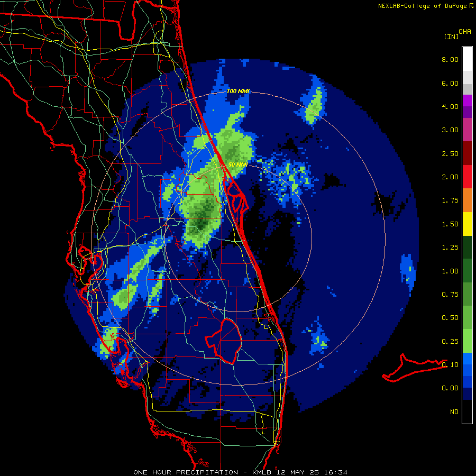Click the KMLB station identifier text

(261, 472)
